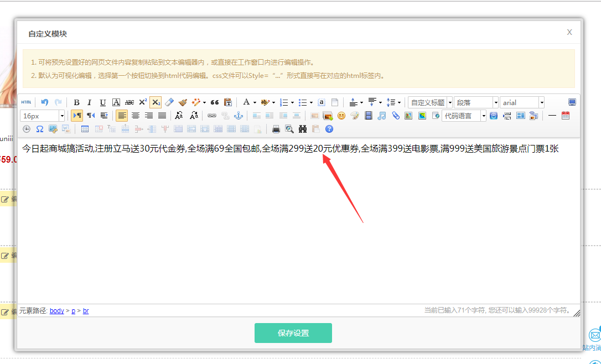
Task: Toggle left text alignment
Action: coord(122,116)
